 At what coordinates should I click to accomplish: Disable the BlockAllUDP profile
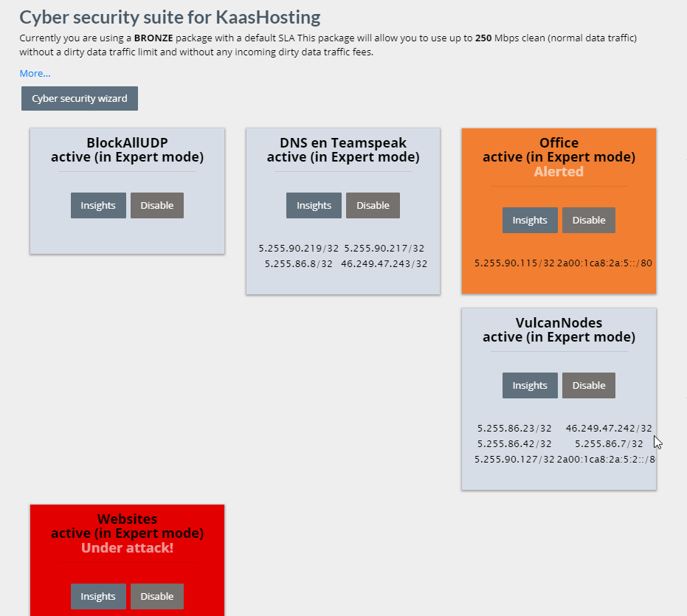pos(157,206)
